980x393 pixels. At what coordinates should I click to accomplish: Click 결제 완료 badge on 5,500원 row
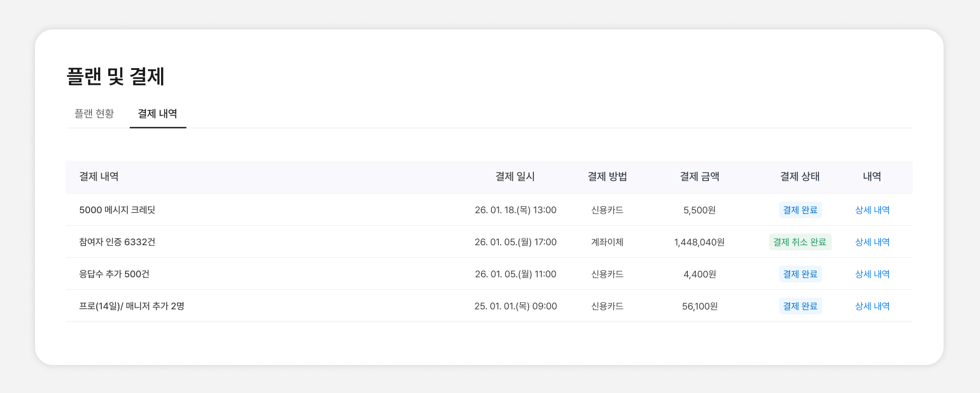[800, 210]
